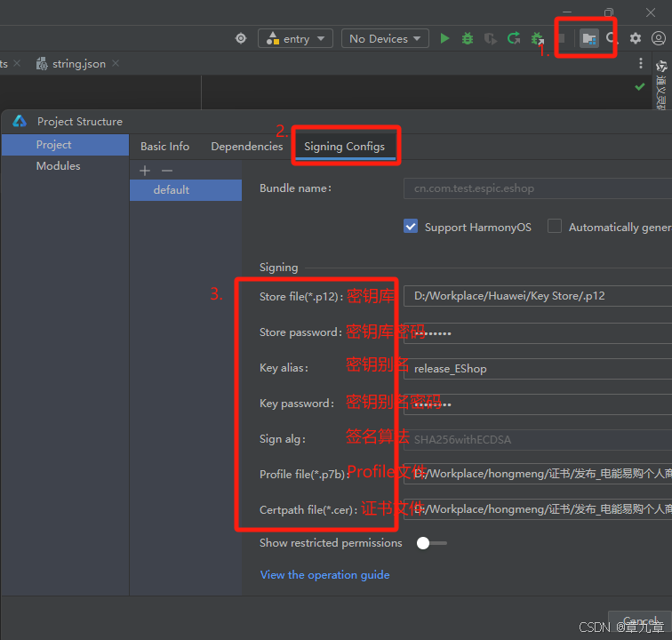Image resolution: width=672 pixels, height=640 pixels.
Task: Switch to Basic Info tab
Action: coord(165,147)
